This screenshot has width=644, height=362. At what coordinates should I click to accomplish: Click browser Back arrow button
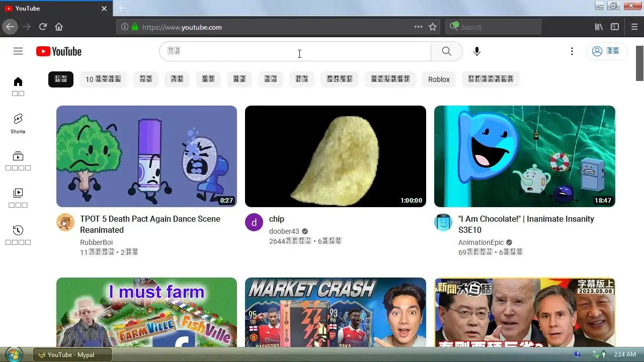coord(10,27)
